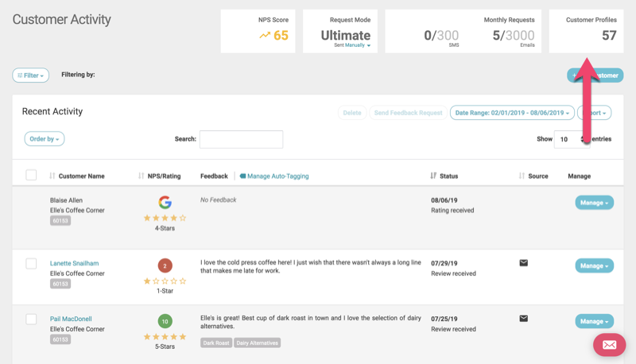
Task: Check the Pail MacDonell row checkbox
Action: click(31, 319)
